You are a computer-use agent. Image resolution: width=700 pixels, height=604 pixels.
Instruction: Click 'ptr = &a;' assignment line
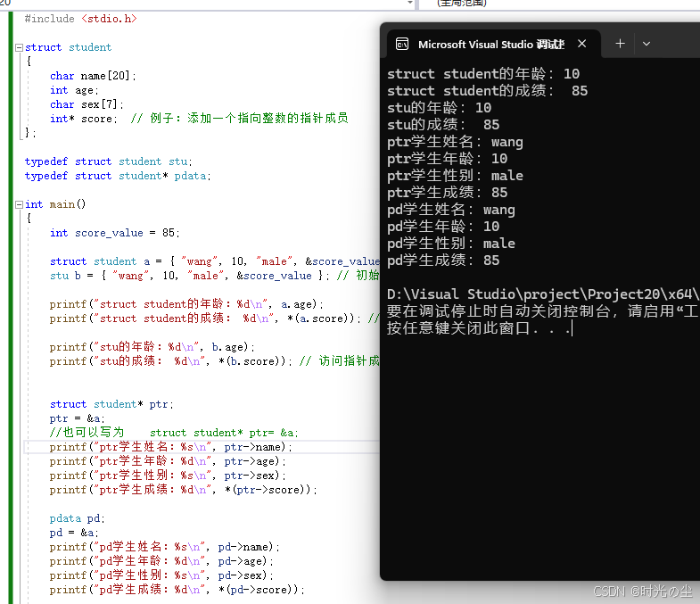point(78,419)
